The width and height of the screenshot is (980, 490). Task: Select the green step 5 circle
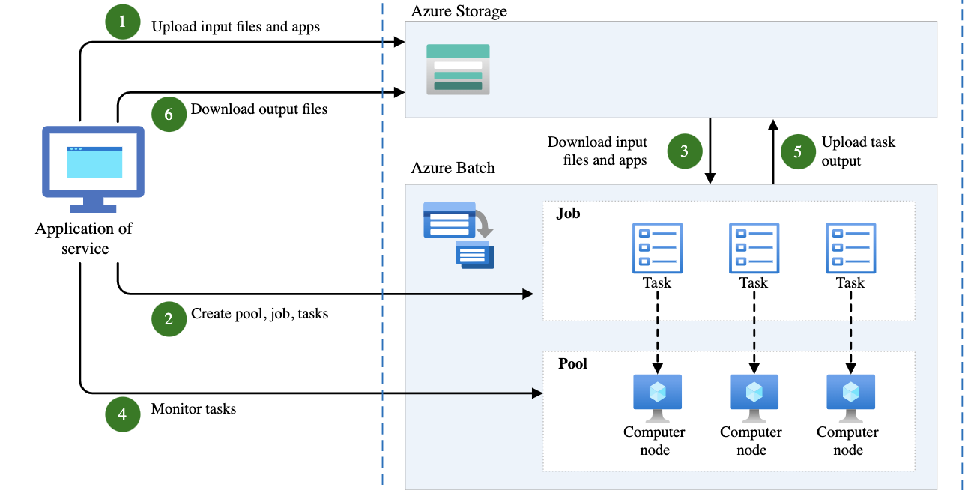tap(797, 151)
